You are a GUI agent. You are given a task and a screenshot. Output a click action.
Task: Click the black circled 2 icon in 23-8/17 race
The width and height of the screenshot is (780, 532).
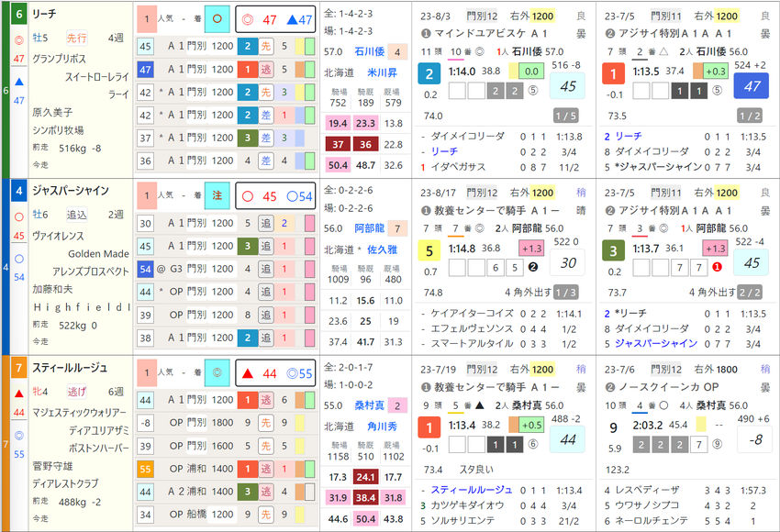[533, 268]
